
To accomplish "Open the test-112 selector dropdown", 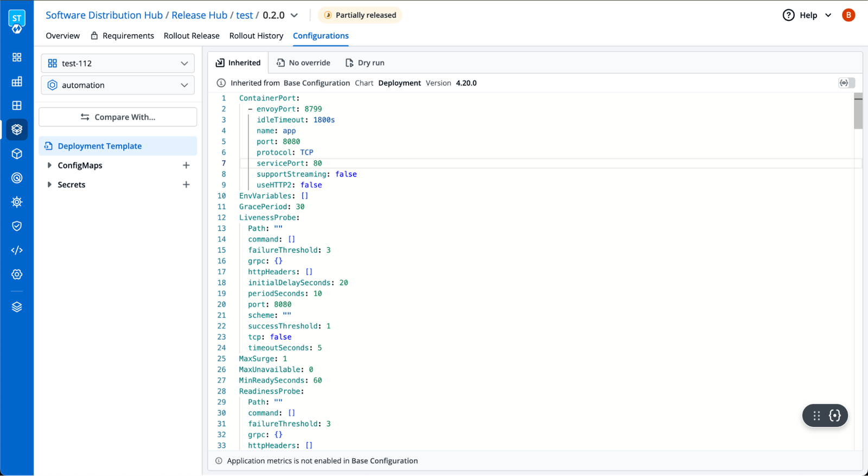I will [x=118, y=64].
